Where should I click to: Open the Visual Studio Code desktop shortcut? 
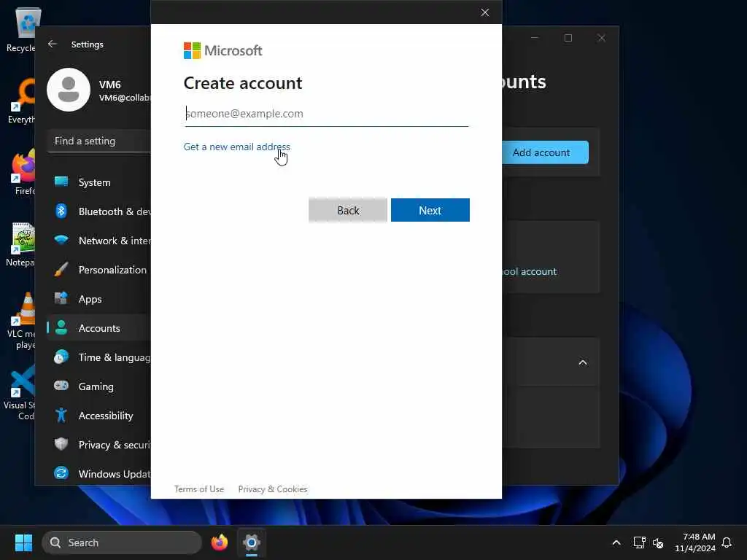(x=19, y=392)
